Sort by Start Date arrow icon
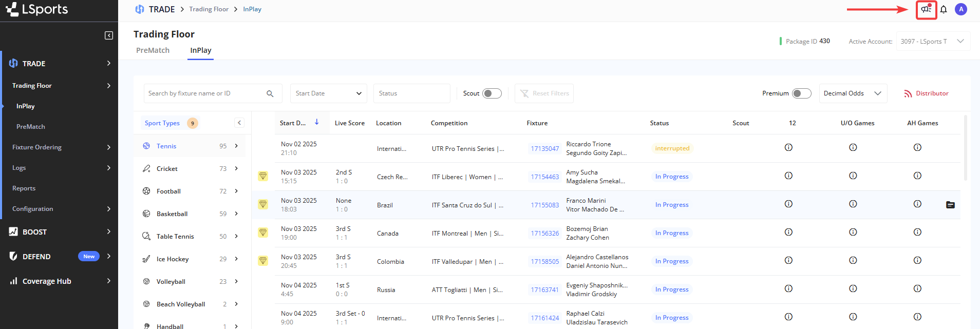This screenshot has width=980, height=329. coord(317,122)
